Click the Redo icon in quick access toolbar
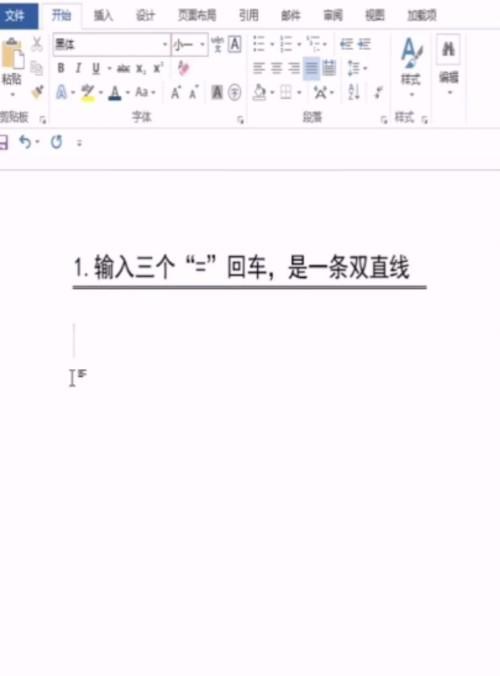 (x=56, y=141)
